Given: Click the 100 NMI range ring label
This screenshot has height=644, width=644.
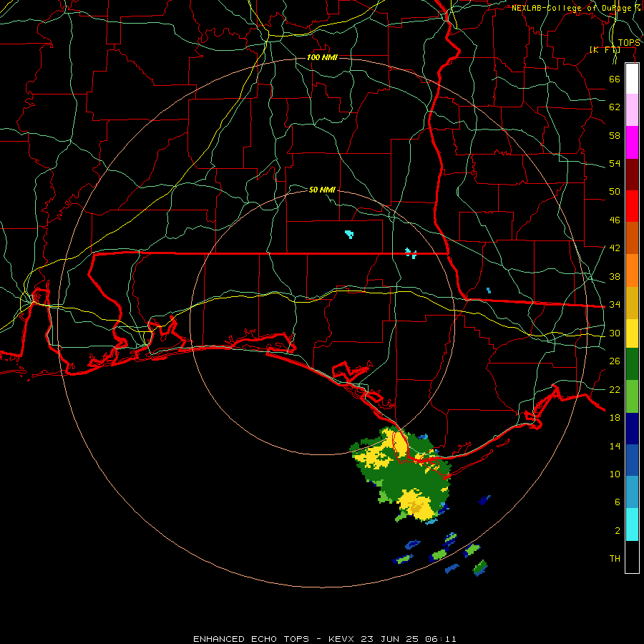Looking at the screenshot, I should point(322,57).
